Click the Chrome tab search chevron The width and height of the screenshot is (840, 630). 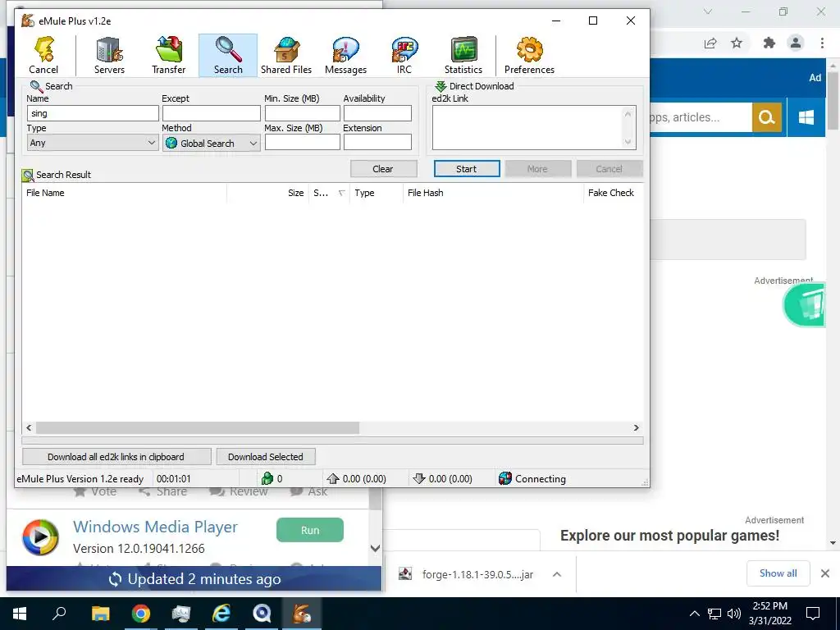(x=708, y=11)
